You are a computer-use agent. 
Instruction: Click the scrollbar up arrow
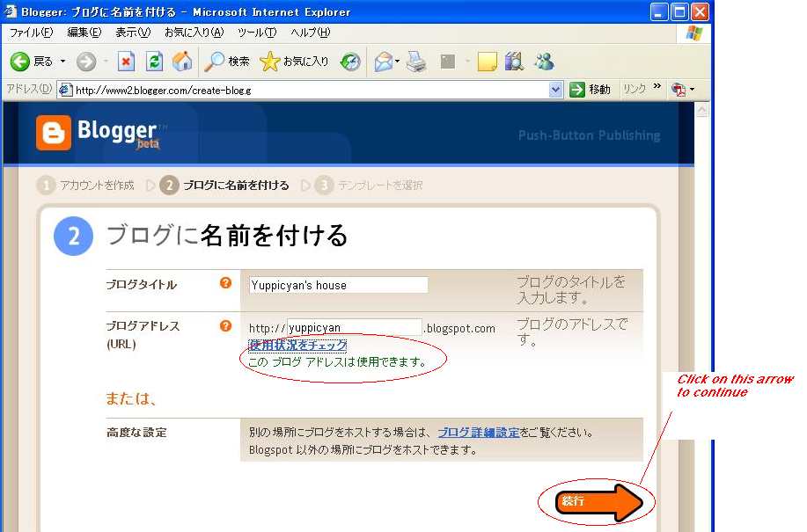pos(702,110)
